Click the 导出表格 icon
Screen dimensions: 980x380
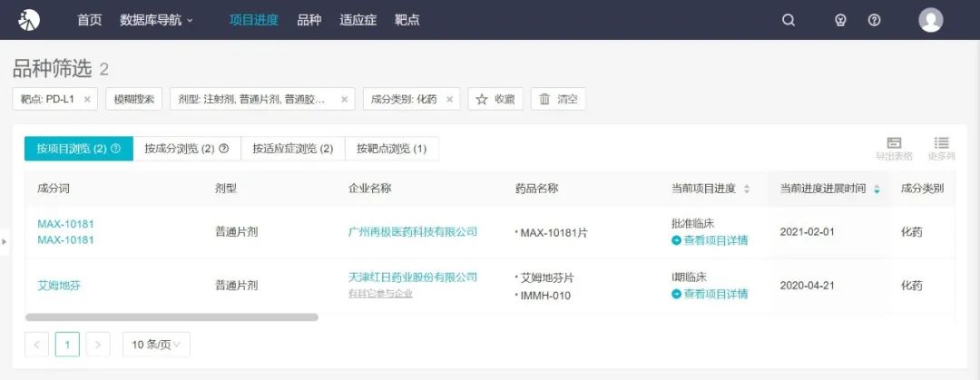(x=894, y=149)
